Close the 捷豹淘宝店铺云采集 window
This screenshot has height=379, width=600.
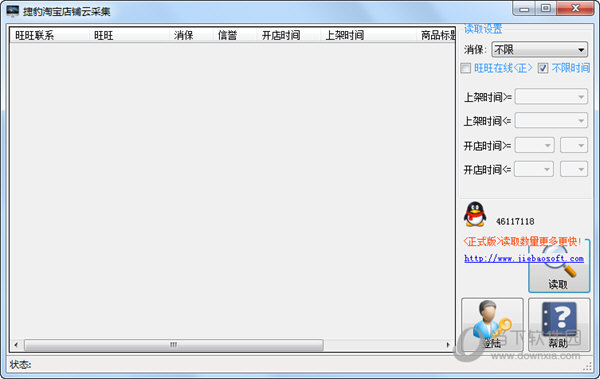point(576,8)
